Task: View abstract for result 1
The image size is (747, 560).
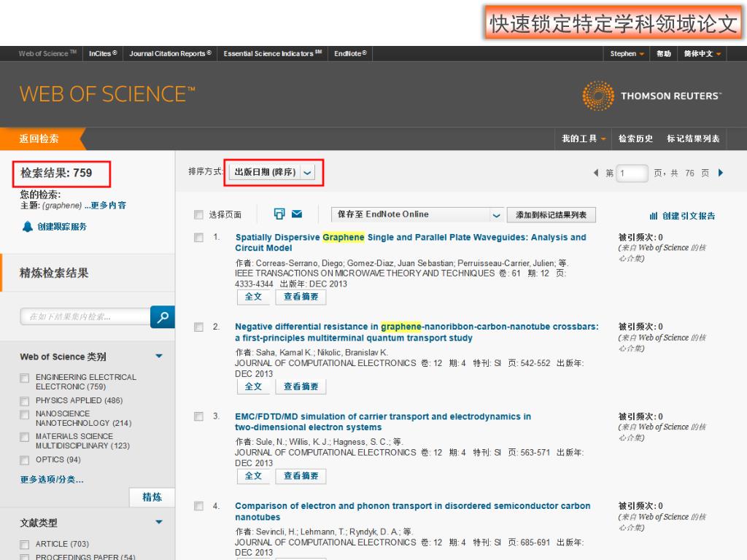Action: click(x=301, y=297)
